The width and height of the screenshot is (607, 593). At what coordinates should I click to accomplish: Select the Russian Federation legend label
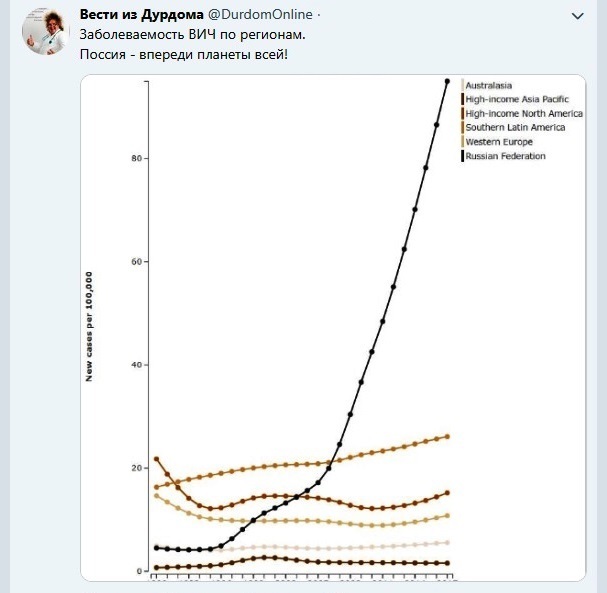(x=506, y=156)
